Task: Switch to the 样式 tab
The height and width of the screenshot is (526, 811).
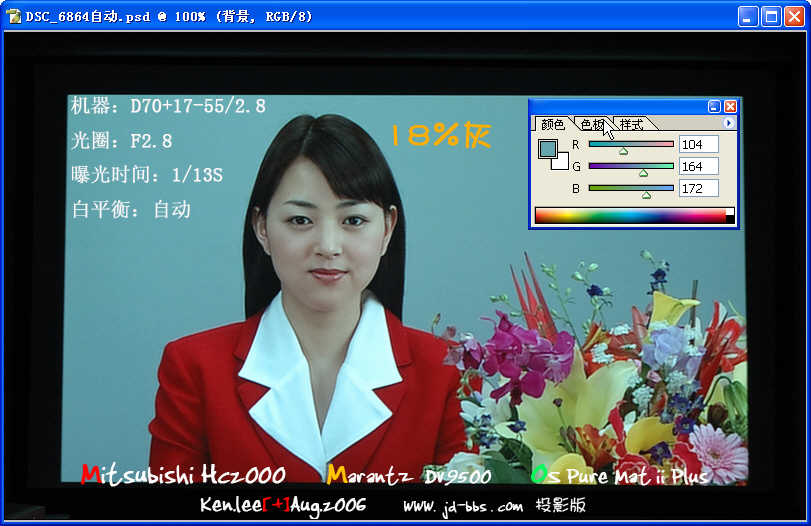Action: (x=632, y=124)
